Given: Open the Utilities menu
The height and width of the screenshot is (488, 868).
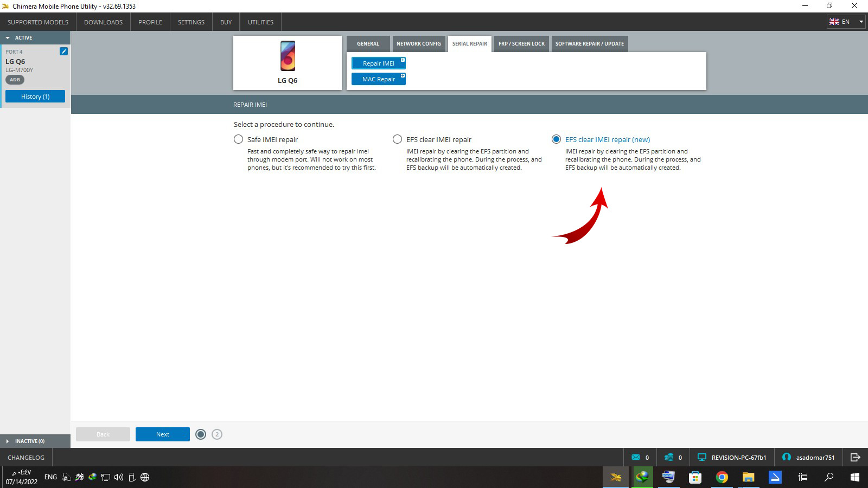Looking at the screenshot, I should pos(260,22).
